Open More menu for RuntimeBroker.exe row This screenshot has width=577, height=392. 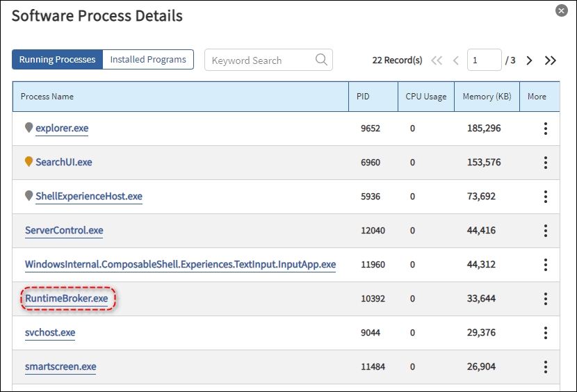coord(546,299)
